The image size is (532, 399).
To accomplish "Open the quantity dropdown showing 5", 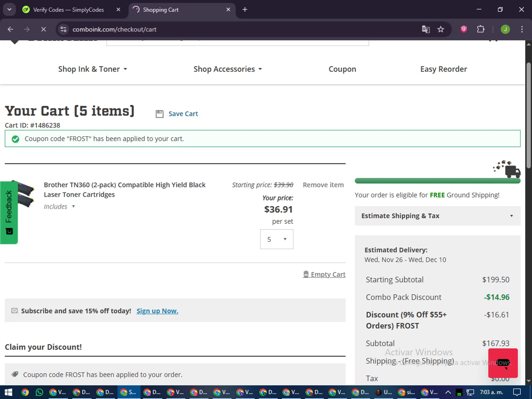I will (x=277, y=239).
